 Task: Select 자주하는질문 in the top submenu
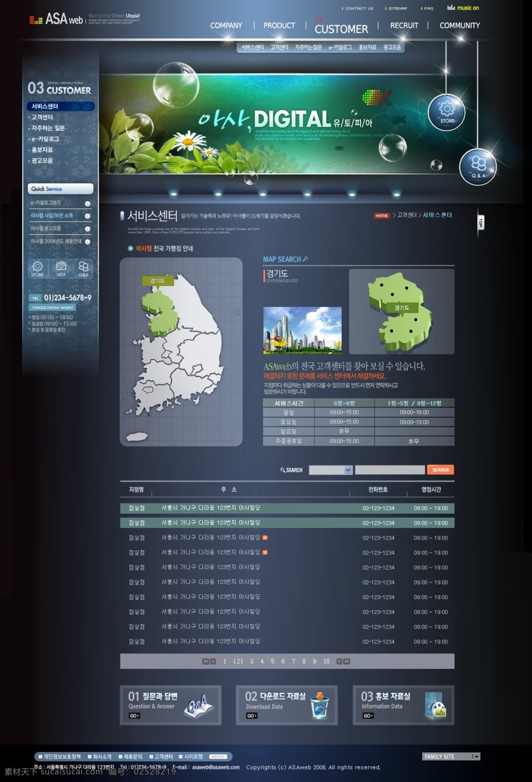tap(309, 47)
